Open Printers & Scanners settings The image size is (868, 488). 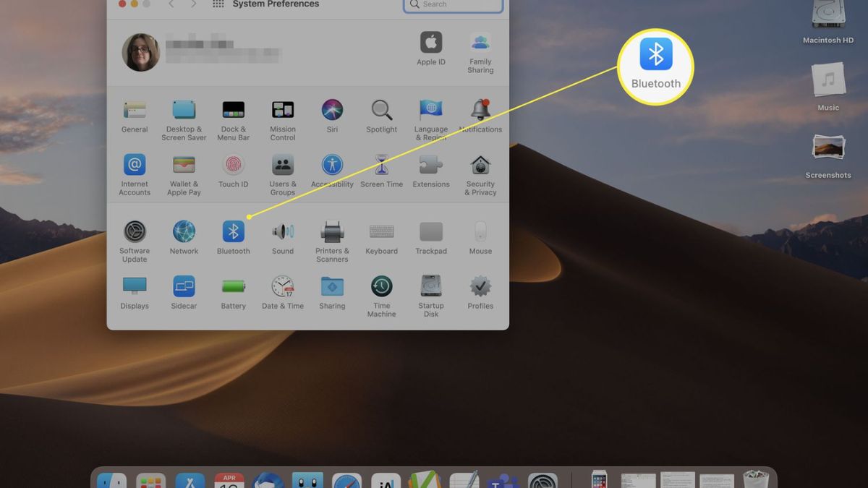tap(332, 231)
